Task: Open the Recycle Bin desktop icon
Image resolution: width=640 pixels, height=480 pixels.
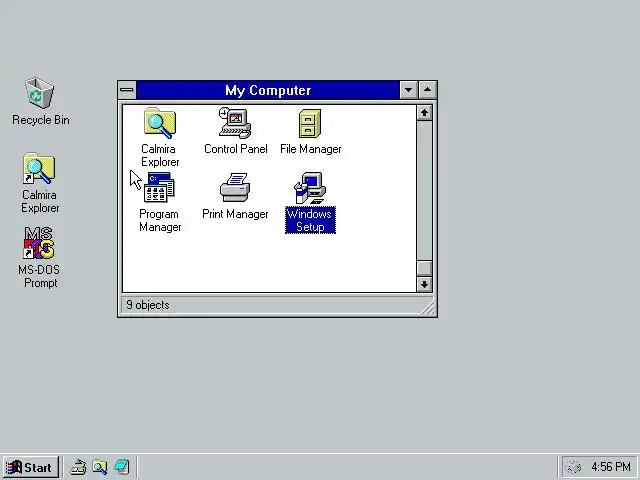Action: click(x=39, y=93)
